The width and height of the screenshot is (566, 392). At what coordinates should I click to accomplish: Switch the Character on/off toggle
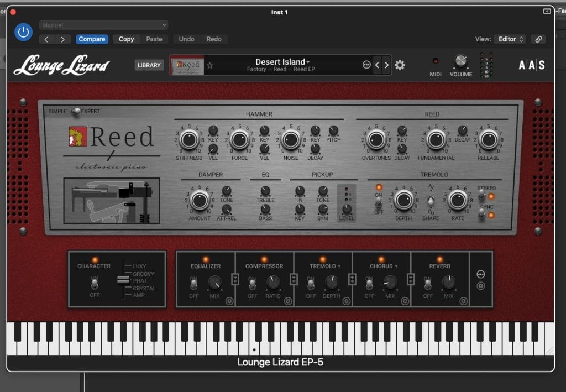95,284
